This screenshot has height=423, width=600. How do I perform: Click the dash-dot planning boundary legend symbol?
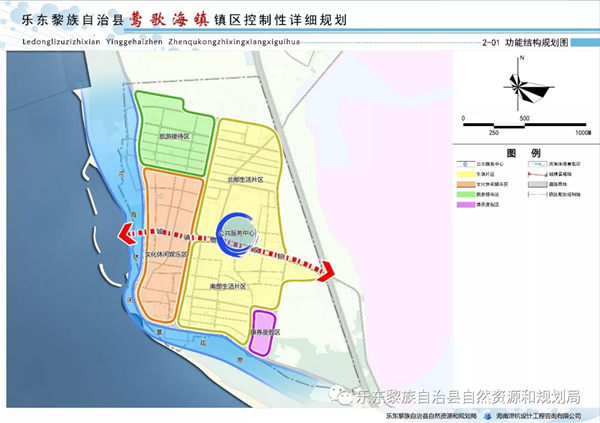click(537, 194)
